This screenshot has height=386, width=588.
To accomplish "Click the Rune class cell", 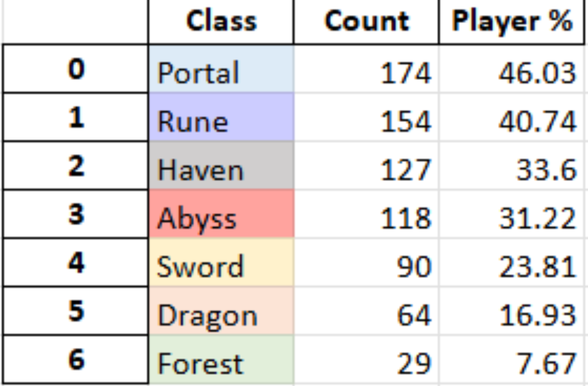I will click(x=221, y=117).
